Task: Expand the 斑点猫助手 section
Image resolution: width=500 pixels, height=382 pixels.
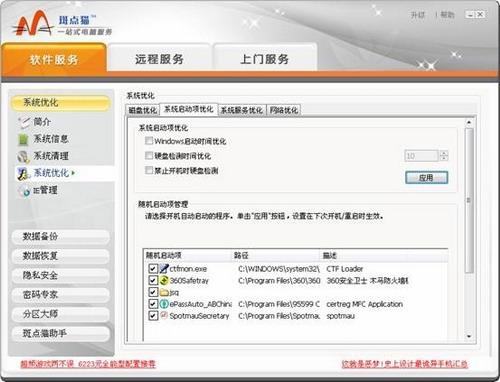Action: [x=60, y=333]
